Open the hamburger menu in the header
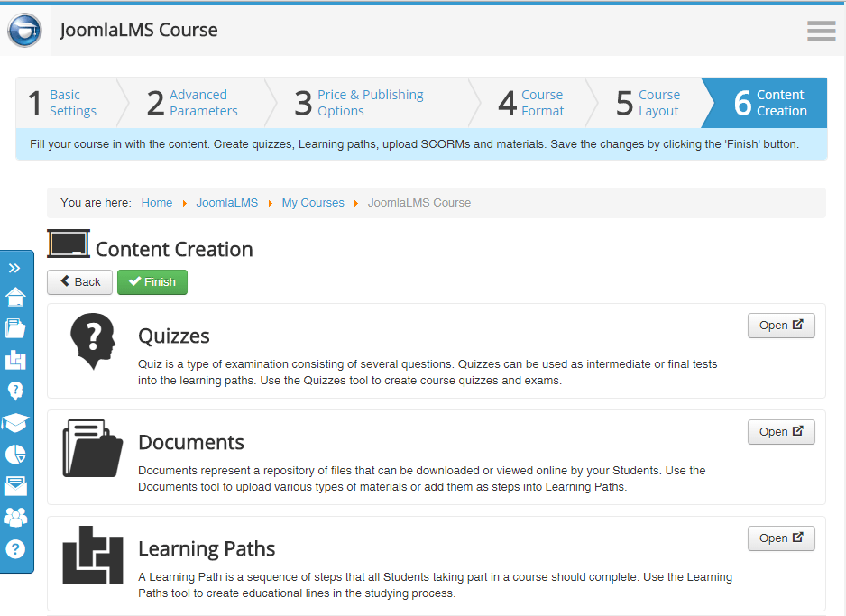Image resolution: width=846 pixels, height=616 pixels. [x=821, y=31]
